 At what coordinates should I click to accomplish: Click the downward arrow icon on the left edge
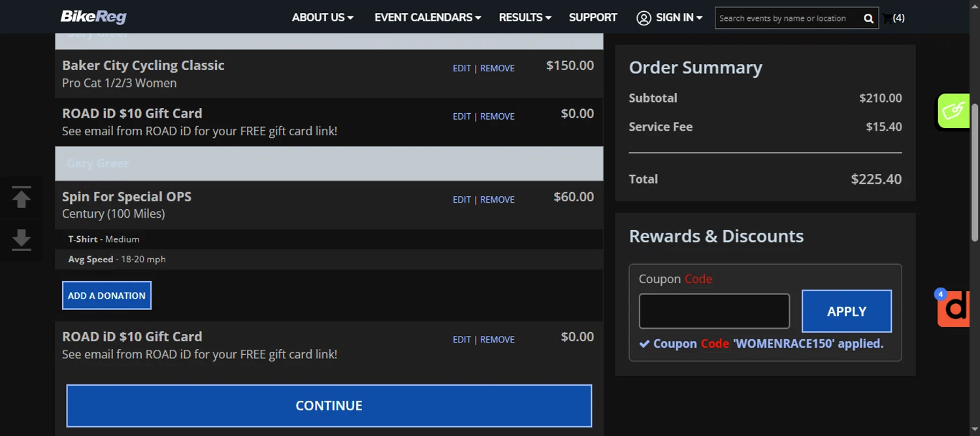[x=22, y=240]
